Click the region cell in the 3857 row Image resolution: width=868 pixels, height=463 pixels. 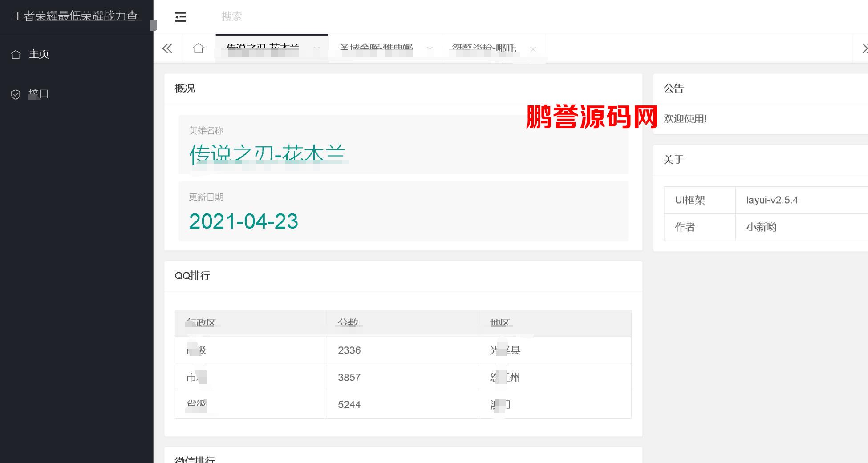tap(555, 378)
